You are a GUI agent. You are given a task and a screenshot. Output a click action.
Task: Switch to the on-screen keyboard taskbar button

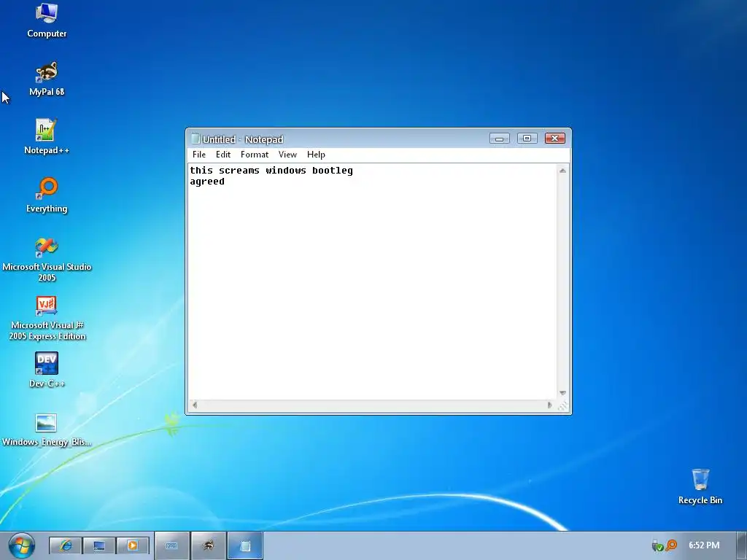click(x=172, y=545)
